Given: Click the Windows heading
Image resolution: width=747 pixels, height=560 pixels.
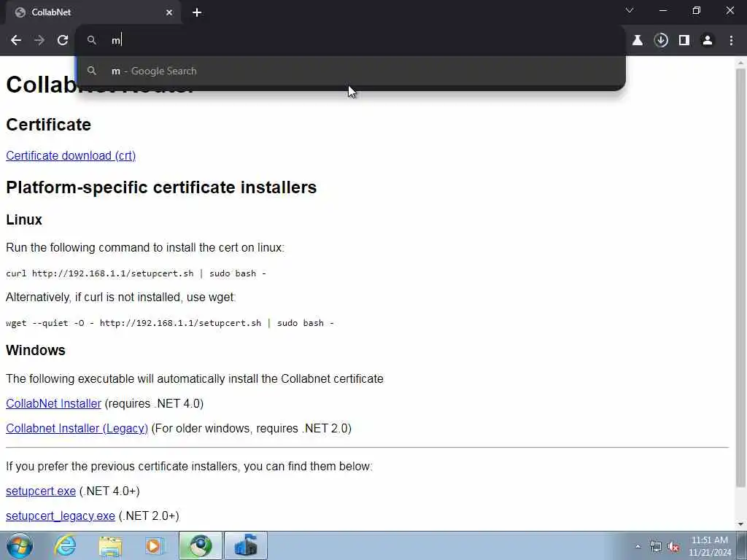Looking at the screenshot, I should click(35, 350).
